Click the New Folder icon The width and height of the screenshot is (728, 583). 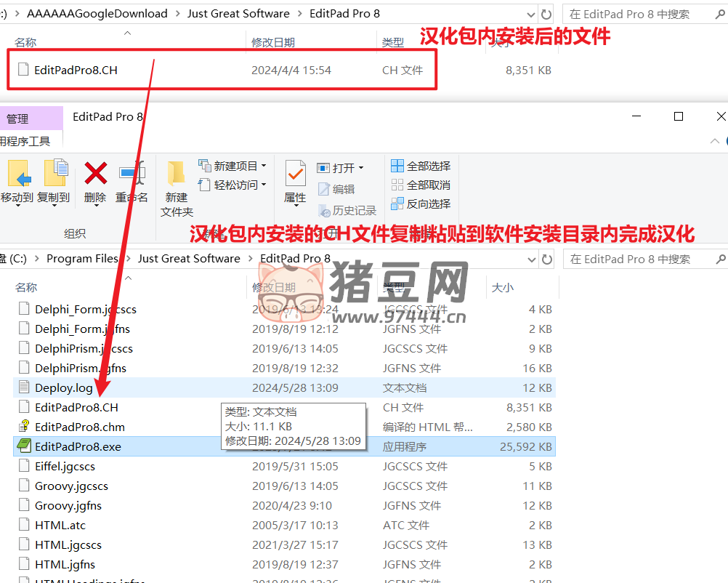[x=177, y=174]
